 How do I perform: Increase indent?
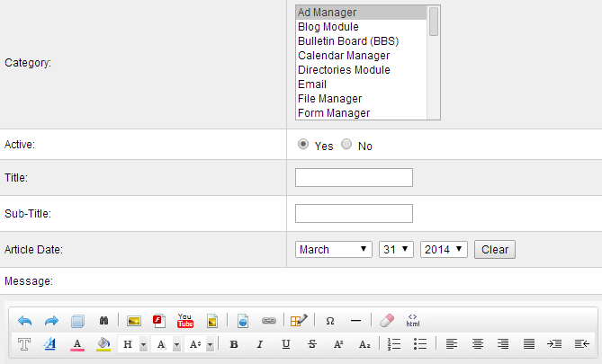tap(554, 344)
